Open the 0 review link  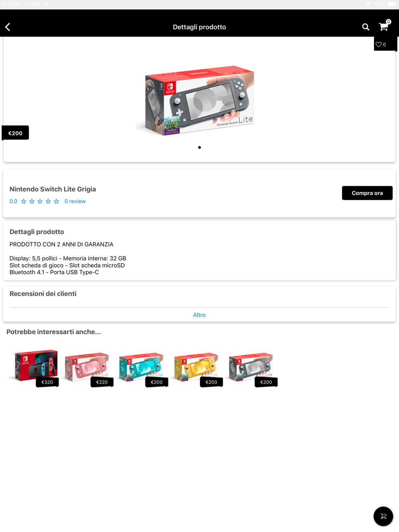[x=75, y=201]
